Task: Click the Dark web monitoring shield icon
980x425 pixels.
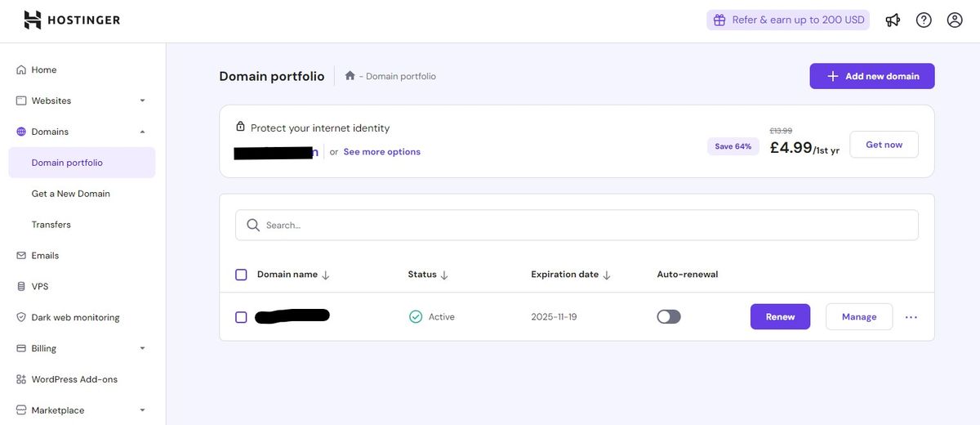Action: 21,317
